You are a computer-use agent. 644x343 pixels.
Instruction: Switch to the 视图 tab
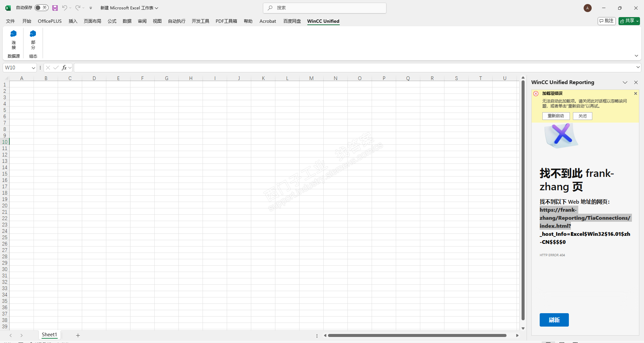157,21
